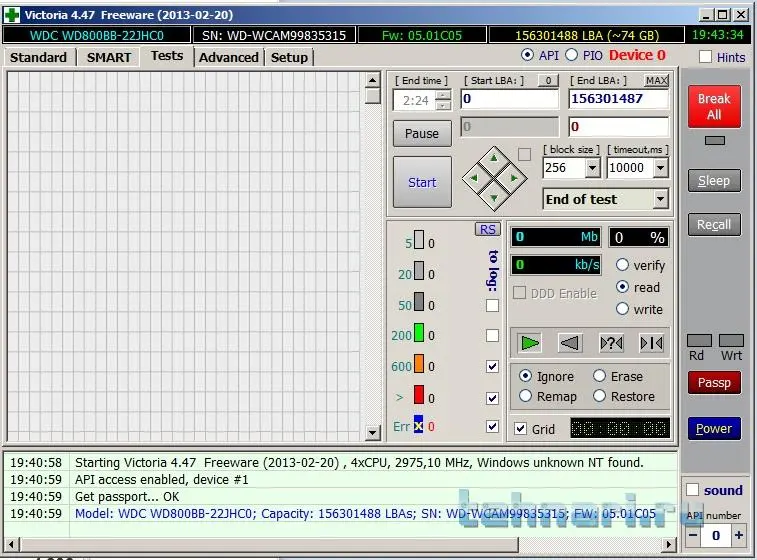Click the RS reset counters button
This screenshot has width=757, height=560.
[x=488, y=229]
